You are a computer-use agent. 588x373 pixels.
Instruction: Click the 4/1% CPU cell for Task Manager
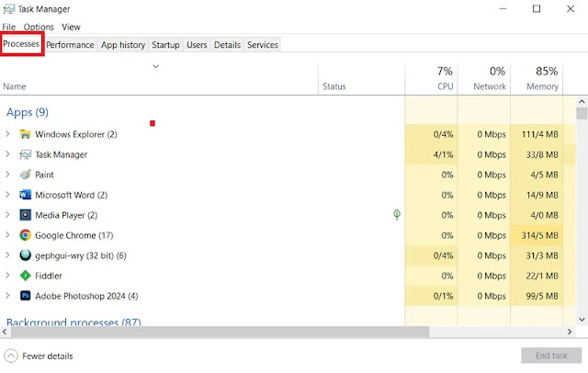432,154
